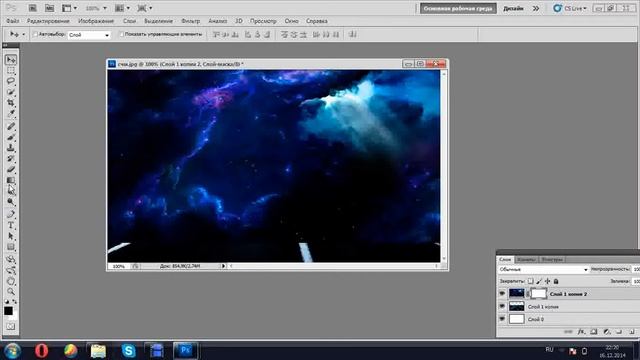Create new adjustment layer icon
Image resolution: width=640 pixels, height=360 pixels.
[607, 332]
